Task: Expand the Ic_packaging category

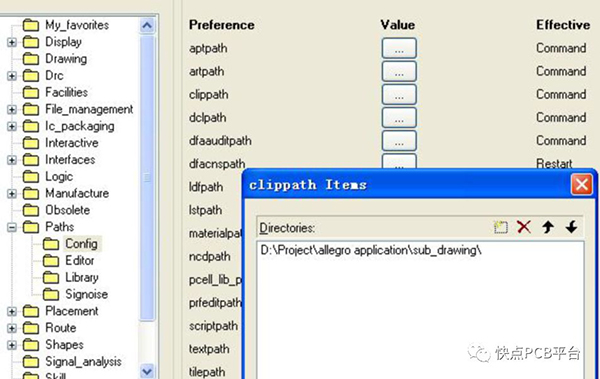Action: point(12,126)
